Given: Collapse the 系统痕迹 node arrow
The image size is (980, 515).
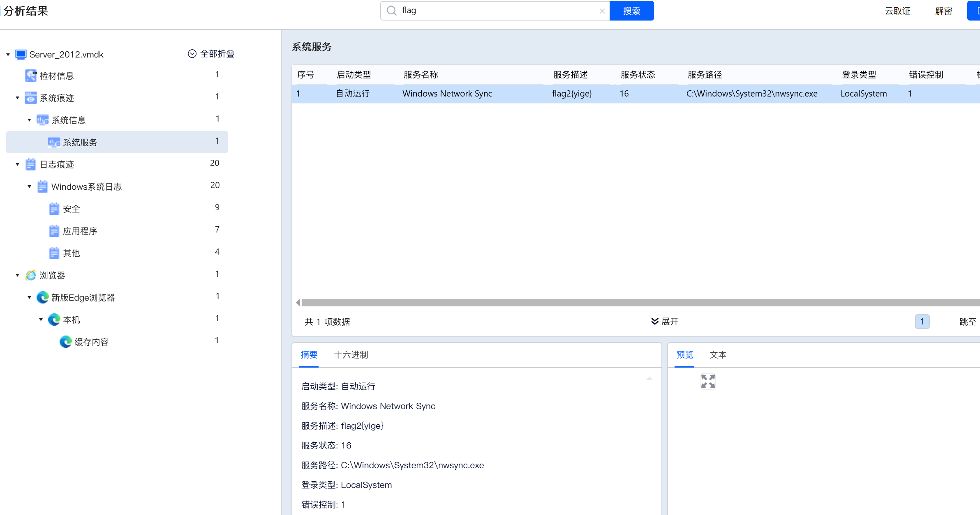Looking at the screenshot, I should coord(17,98).
